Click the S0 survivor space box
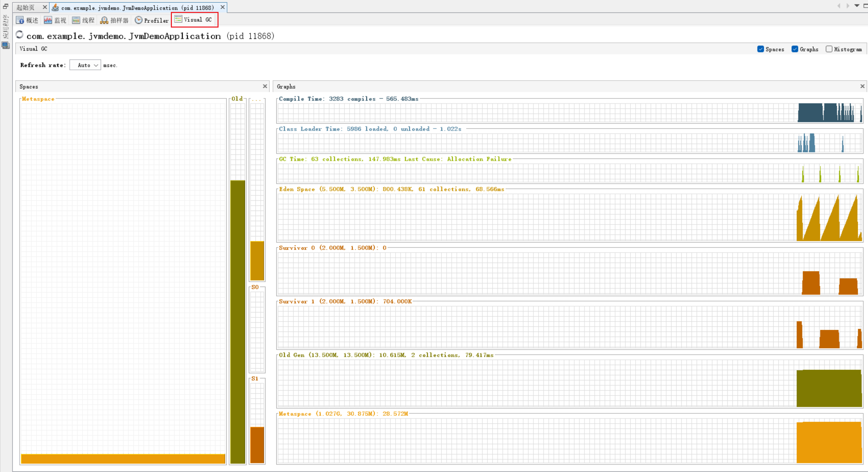 coord(257,331)
